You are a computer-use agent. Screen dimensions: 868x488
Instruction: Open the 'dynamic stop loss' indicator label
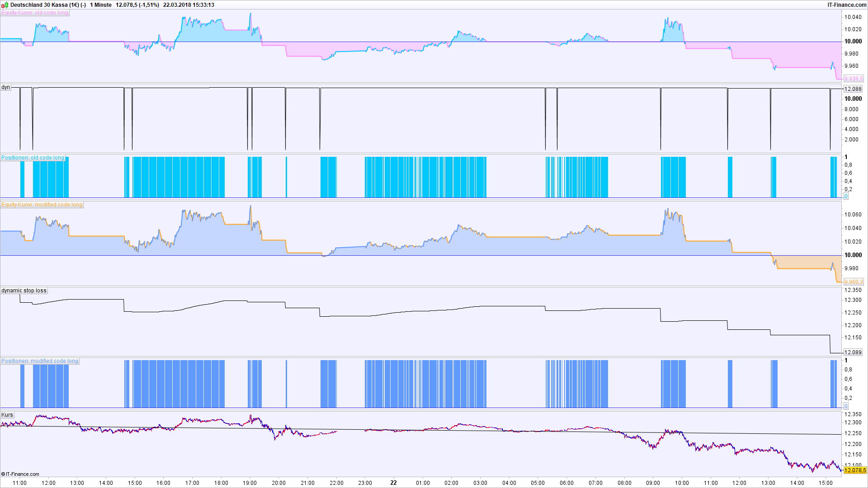point(24,291)
